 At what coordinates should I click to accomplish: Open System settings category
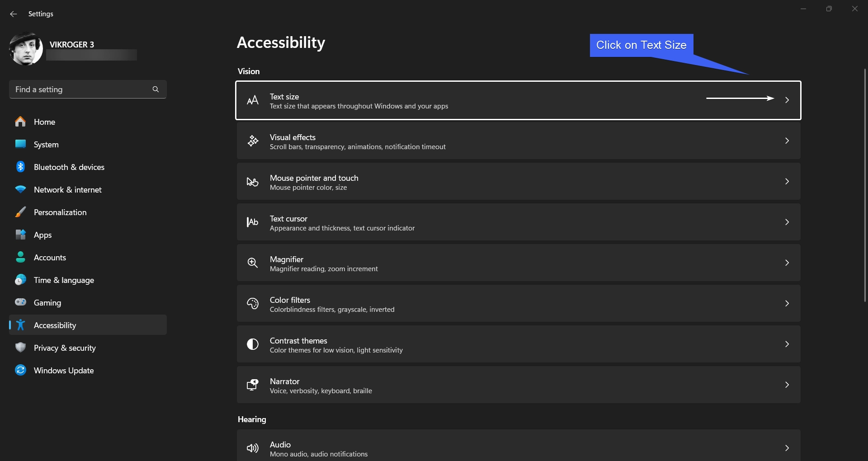(x=88, y=144)
